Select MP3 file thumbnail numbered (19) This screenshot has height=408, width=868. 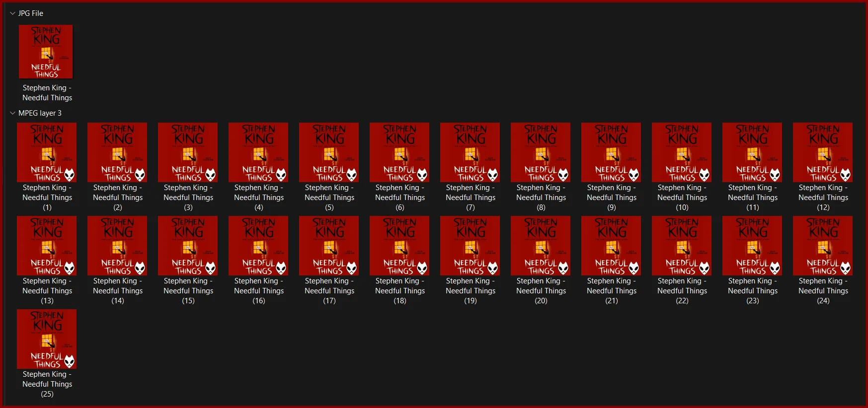point(470,246)
